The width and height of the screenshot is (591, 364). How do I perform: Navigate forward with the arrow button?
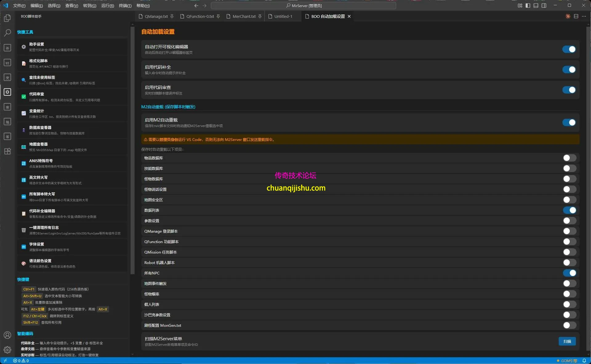point(204,6)
